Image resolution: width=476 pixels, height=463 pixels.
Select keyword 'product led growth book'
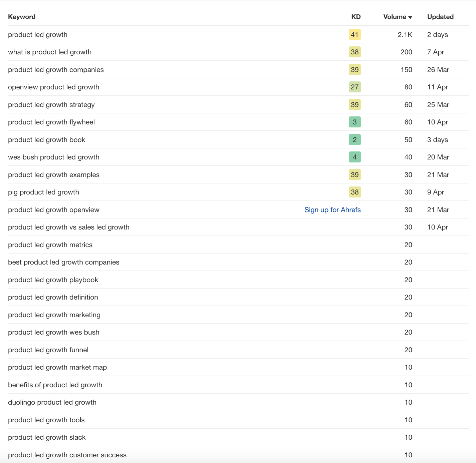click(x=47, y=140)
